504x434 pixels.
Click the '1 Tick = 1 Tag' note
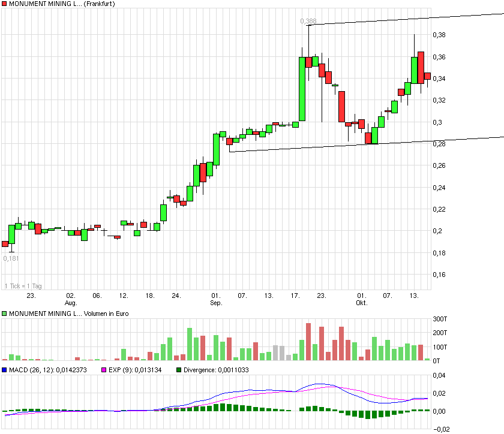click(x=23, y=286)
